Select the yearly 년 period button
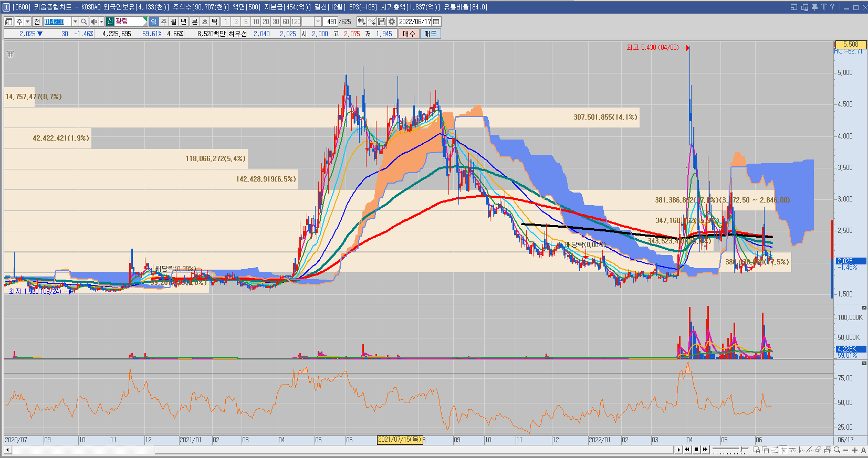The height and width of the screenshot is (458, 868). coord(184,22)
